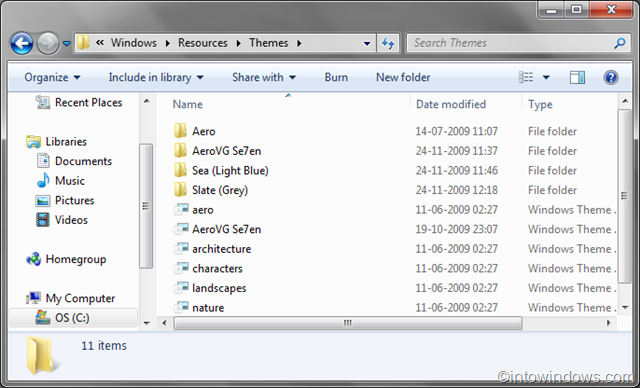The image size is (640, 388).
Task: Expand arrow after Themes in address bar
Action: click(299, 43)
